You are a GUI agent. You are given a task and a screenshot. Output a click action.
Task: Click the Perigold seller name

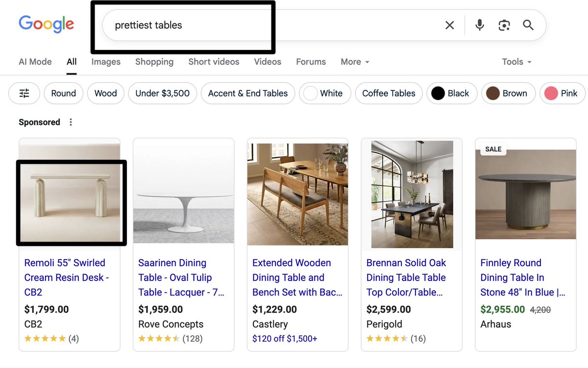[384, 324]
